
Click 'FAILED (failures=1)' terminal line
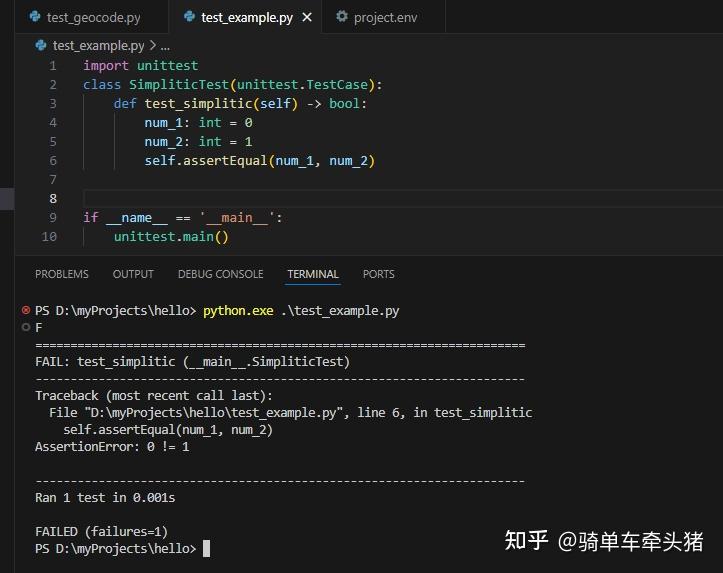click(x=101, y=532)
